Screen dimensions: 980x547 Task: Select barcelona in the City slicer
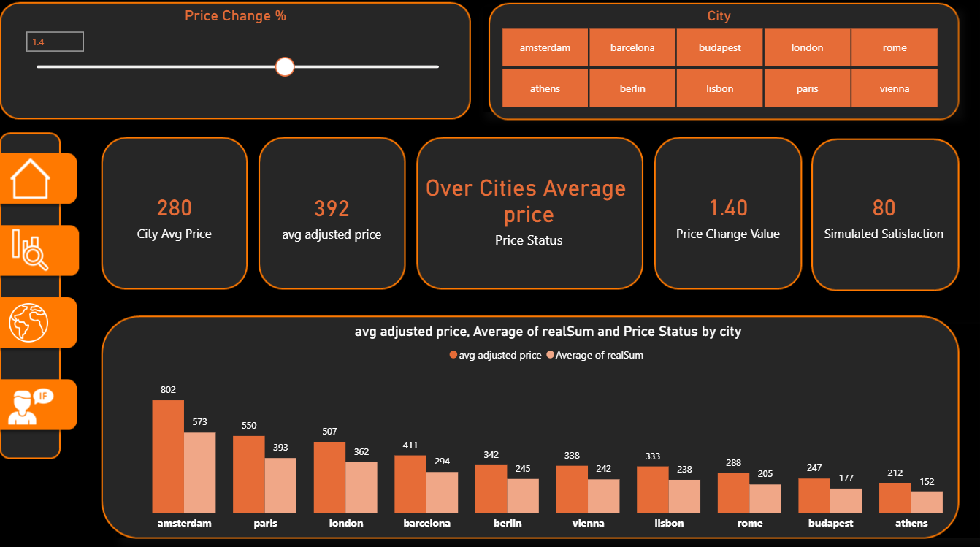(632, 48)
